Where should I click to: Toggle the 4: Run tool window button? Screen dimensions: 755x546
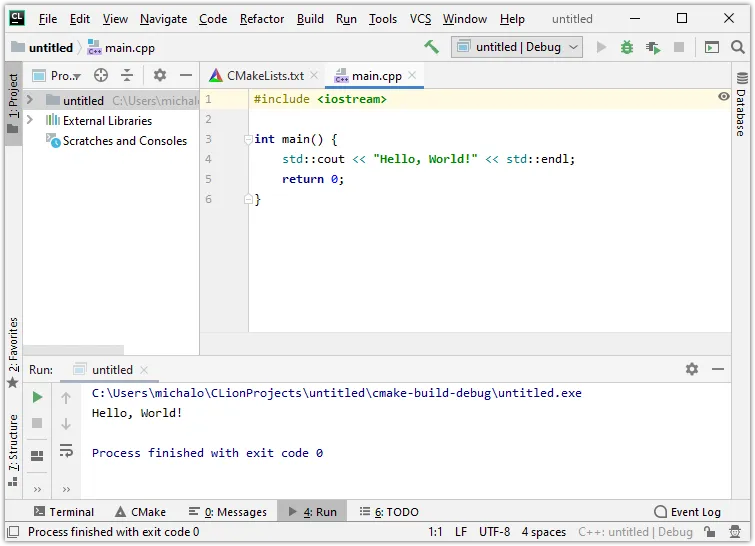(312, 512)
